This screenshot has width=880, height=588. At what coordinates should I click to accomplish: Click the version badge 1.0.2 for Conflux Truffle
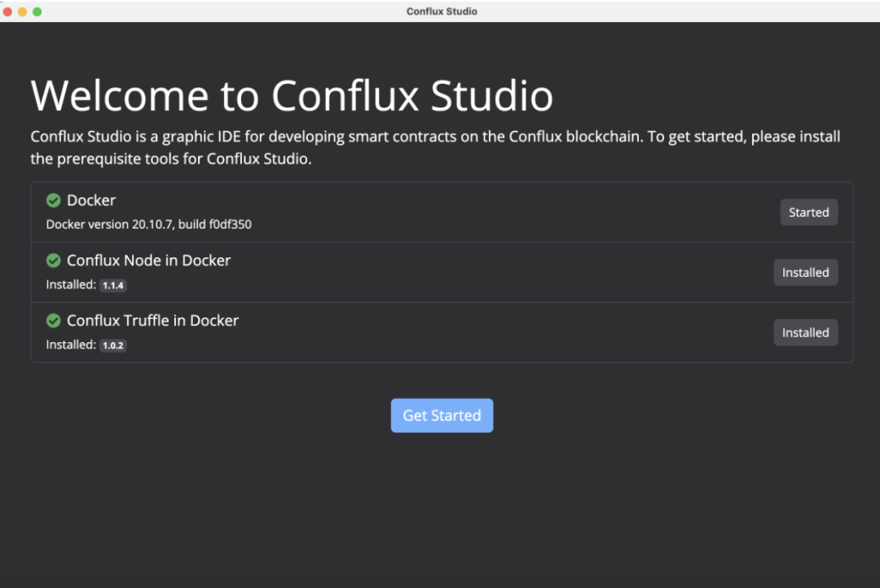pos(113,344)
